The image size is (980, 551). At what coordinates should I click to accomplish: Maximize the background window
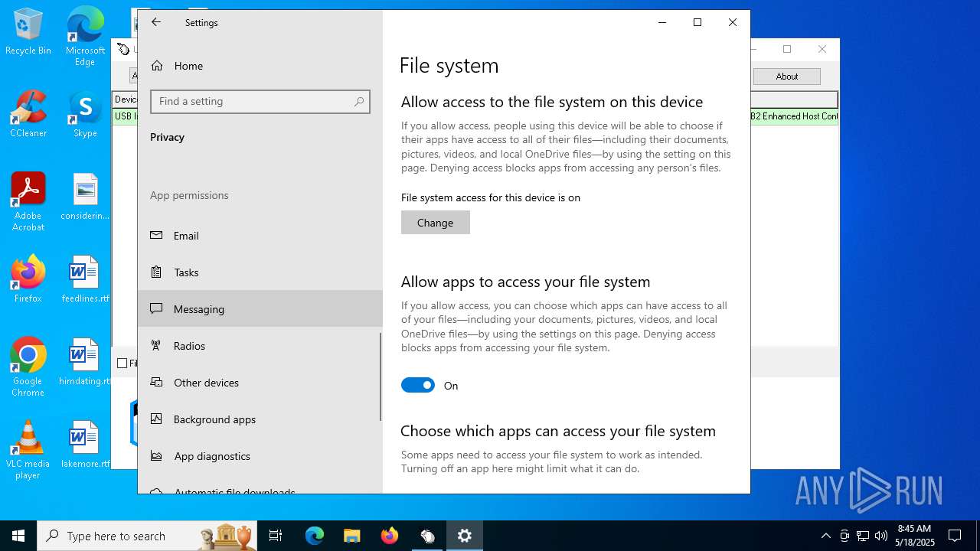(x=787, y=49)
